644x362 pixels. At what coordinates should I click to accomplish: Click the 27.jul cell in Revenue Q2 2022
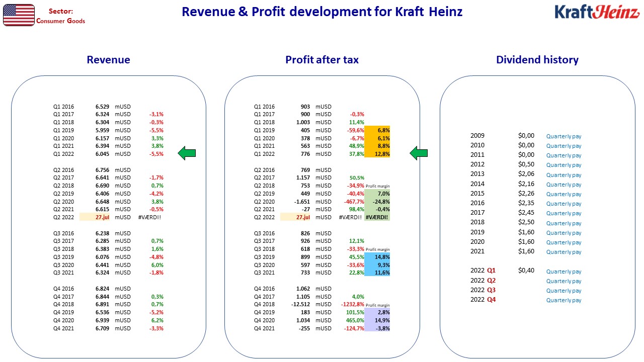point(95,217)
